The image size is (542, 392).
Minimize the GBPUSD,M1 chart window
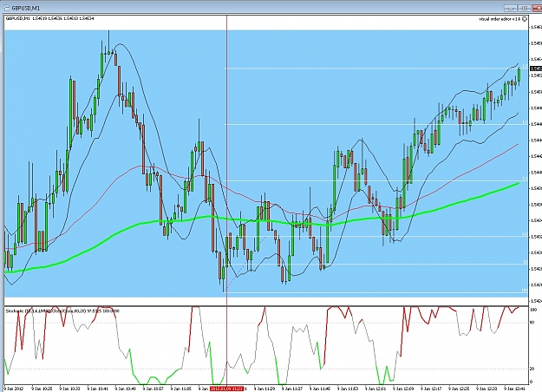click(511, 8)
